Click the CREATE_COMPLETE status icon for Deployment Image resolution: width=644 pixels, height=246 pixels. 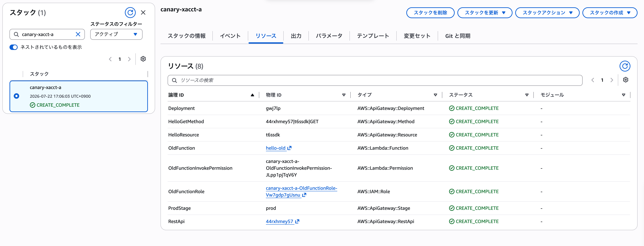point(451,108)
